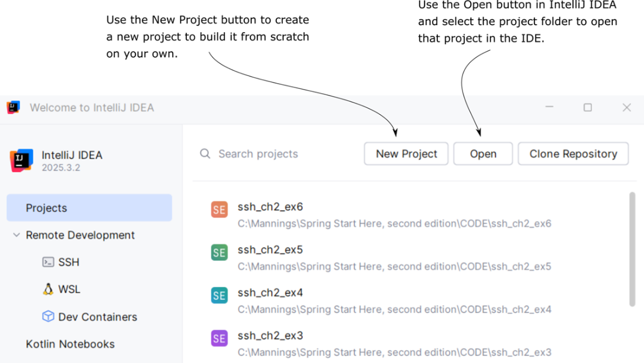The image size is (644, 363).
Task: Open project ssh_ch2_ex6
Action: click(x=270, y=207)
